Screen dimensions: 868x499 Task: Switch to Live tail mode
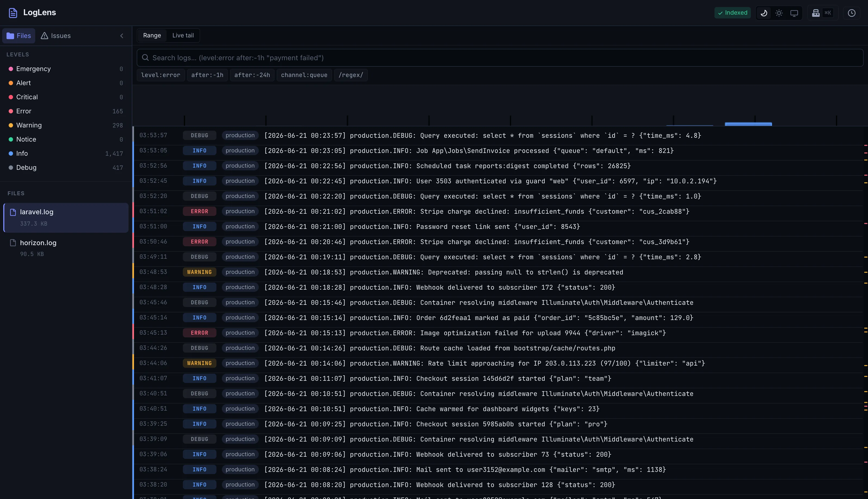point(183,35)
